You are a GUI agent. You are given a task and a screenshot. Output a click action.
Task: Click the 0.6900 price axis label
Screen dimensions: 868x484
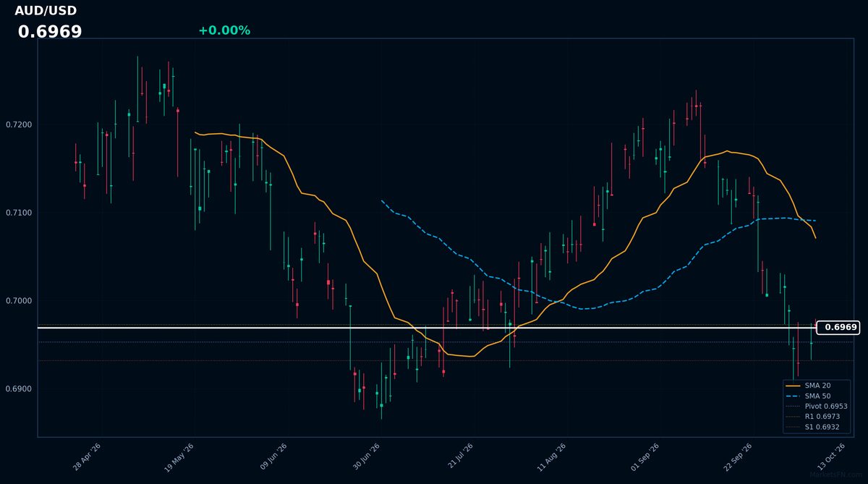(19, 389)
